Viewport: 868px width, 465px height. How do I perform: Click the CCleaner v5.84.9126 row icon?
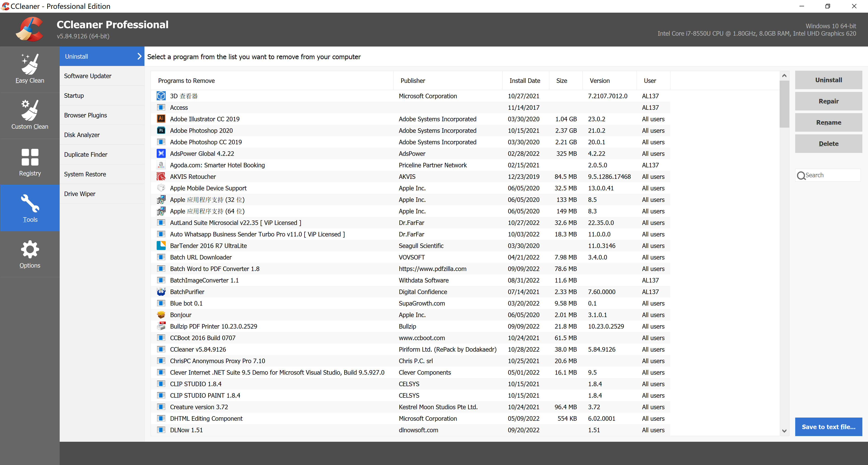tap(161, 349)
